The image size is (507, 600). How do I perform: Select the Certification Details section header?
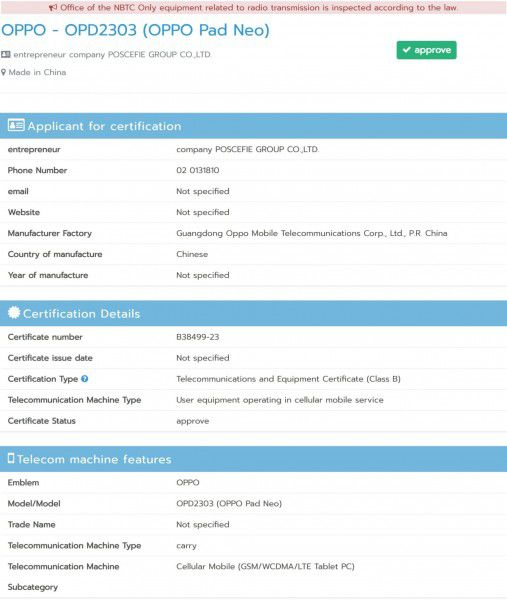253,313
